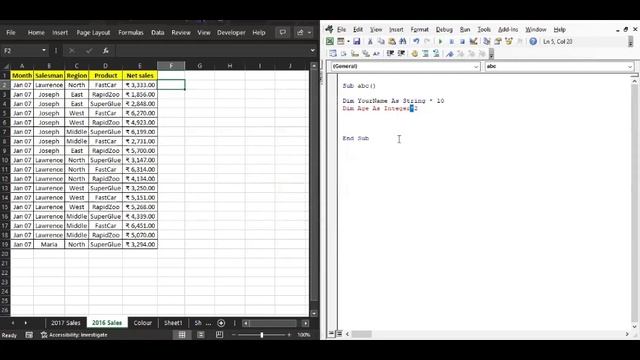Select cell containing Maria in Salesman column
The image size is (640, 360).
click(49, 244)
